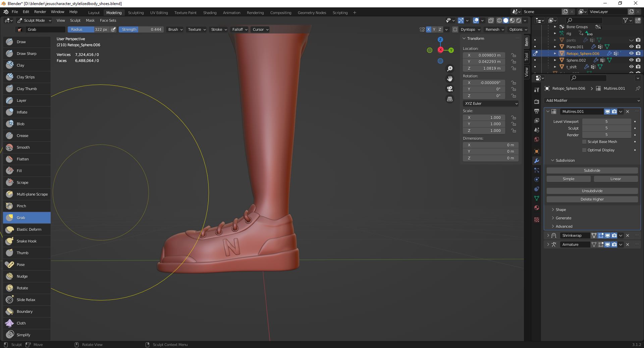Viewport: 644px width, 348px height.
Task: Open the Material Properties tab
Action: (537, 208)
